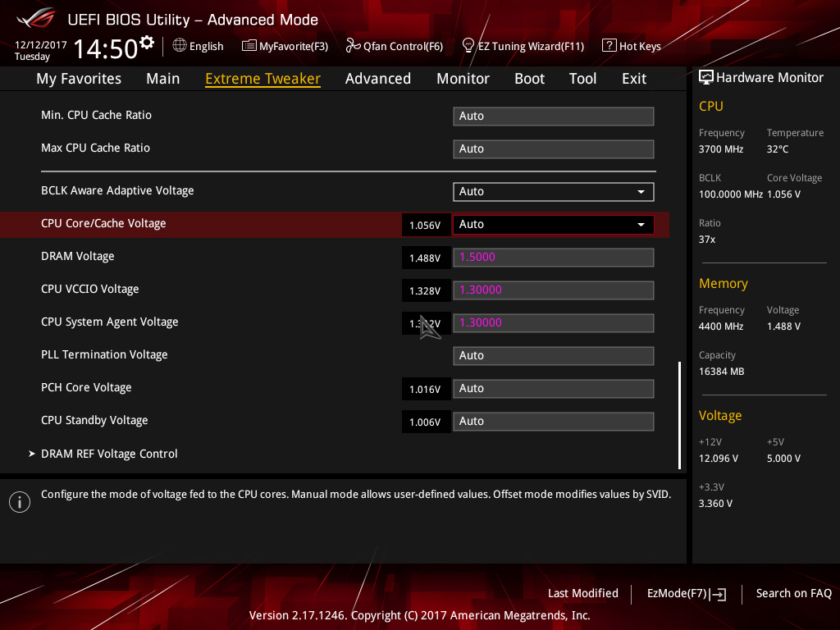Select the BCLK Aware Adaptive Voltage label

(x=117, y=190)
